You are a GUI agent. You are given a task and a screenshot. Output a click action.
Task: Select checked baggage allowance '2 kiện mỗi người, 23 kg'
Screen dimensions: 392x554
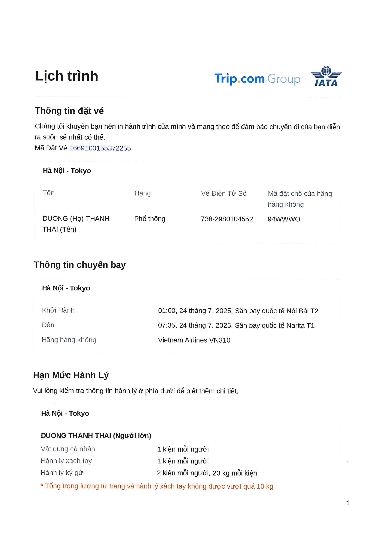[x=207, y=473]
